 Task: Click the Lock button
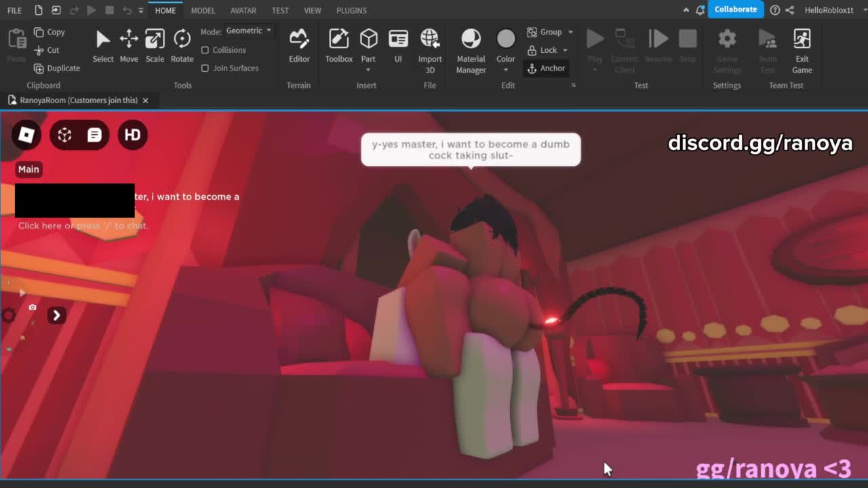click(542, 50)
